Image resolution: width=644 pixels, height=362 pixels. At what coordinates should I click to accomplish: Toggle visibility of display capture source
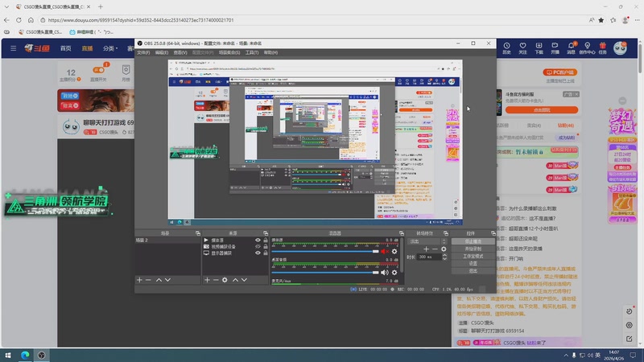click(258, 253)
